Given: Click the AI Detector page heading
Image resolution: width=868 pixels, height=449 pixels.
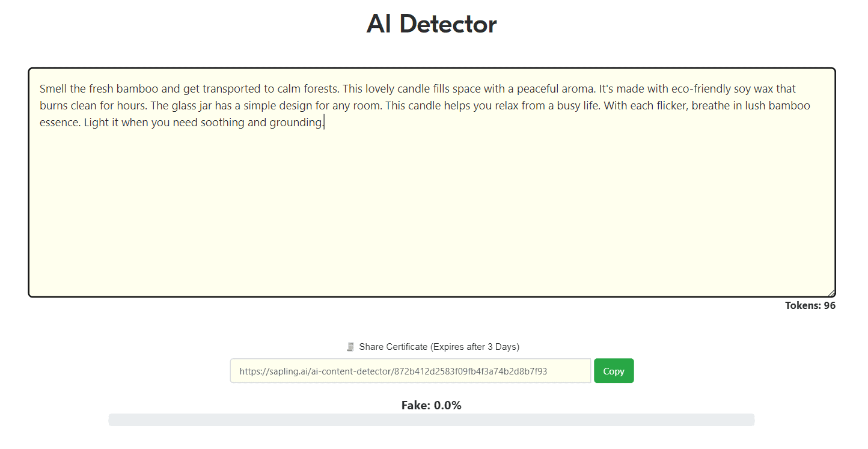Looking at the screenshot, I should click(x=432, y=24).
